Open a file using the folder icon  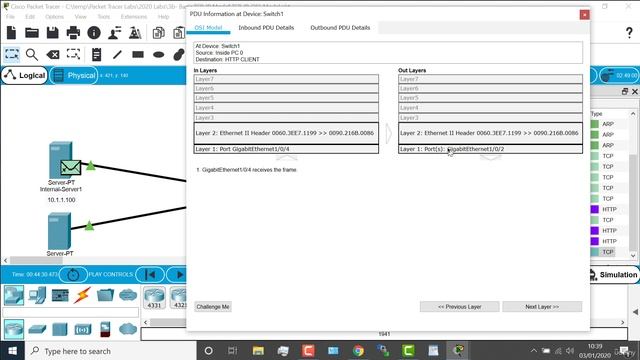(x=32, y=33)
